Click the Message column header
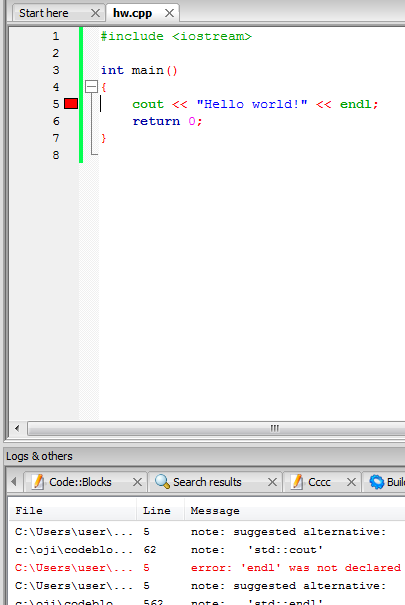The image size is (405, 605). point(295,510)
